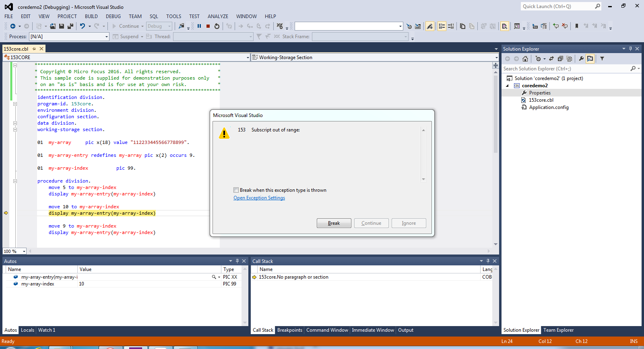Toggle the comment-out selected lines icon

[556, 26]
